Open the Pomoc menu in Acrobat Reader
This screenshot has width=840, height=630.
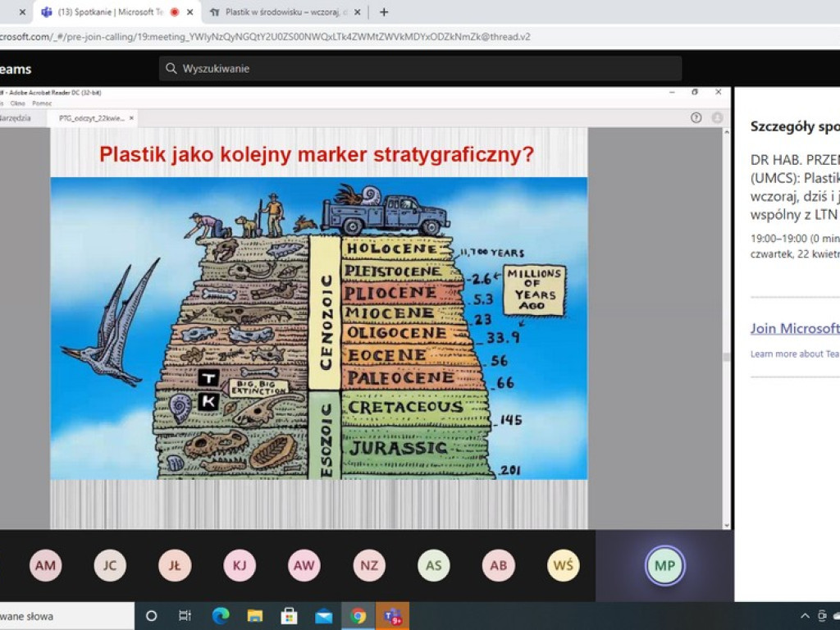pyautogui.click(x=42, y=103)
